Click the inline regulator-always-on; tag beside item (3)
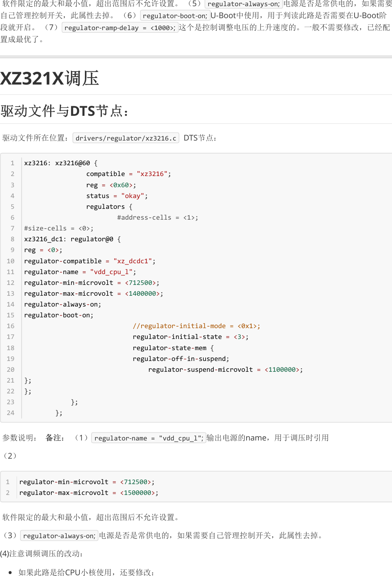Viewport: 392px width, 576px height. click(x=59, y=536)
